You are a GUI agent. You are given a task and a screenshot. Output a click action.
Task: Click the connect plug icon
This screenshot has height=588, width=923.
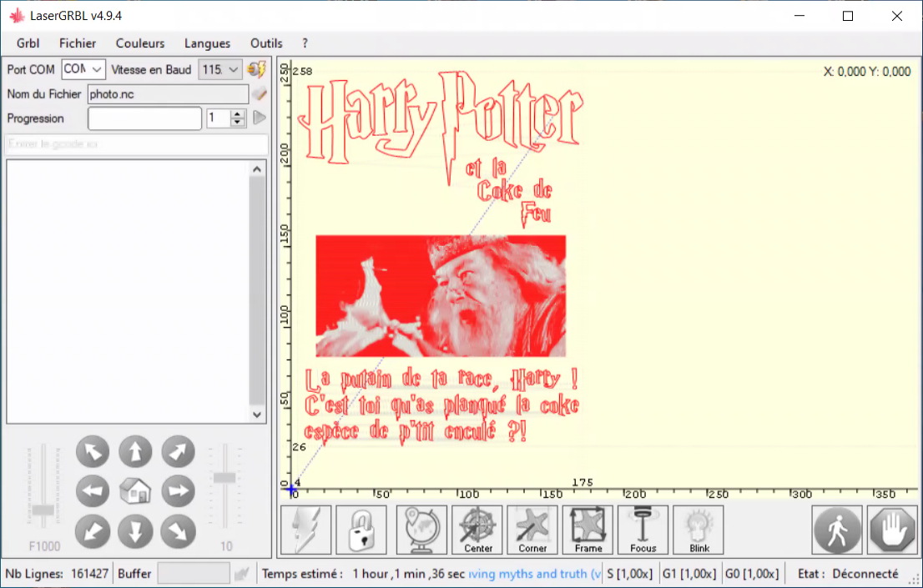[x=257, y=69]
